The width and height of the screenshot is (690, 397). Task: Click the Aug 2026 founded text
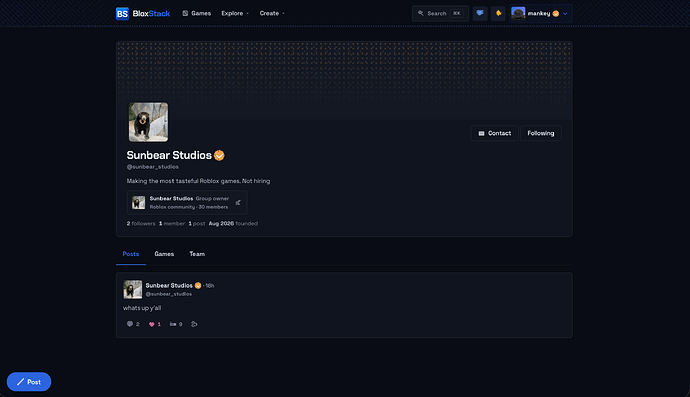[x=233, y=224]
